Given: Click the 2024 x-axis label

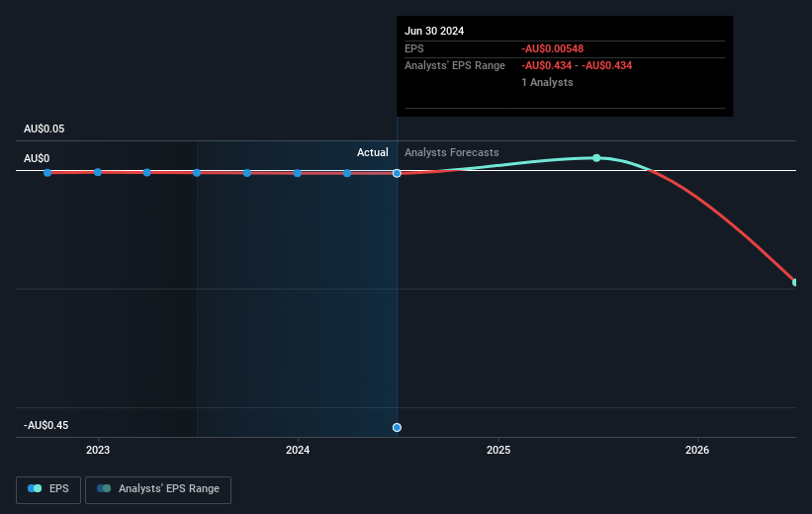Looking at the screenshot, I should point(298,450).
